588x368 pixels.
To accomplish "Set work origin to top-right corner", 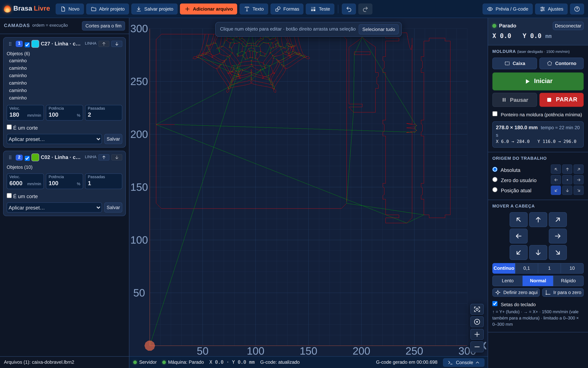I will pyautogui.click(x=579, y=169).
